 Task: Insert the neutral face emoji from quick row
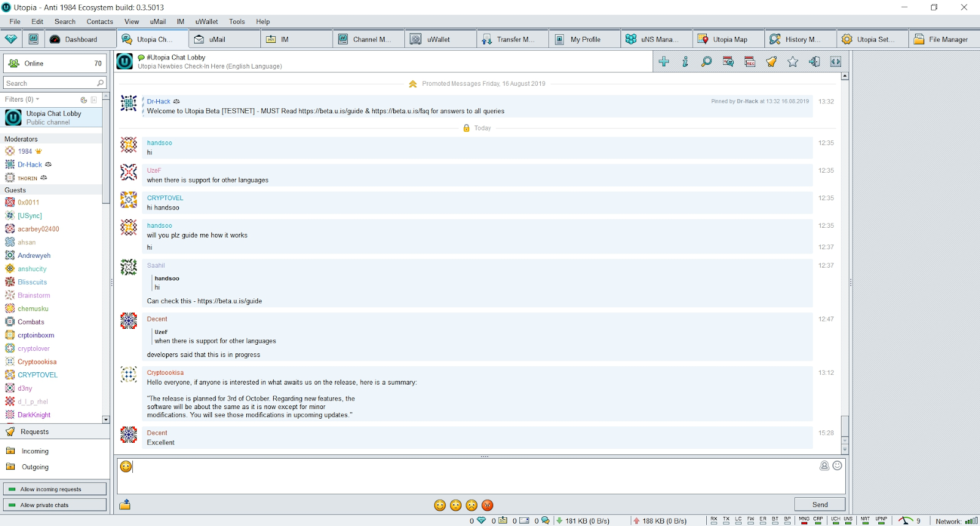tap(456, 505)
